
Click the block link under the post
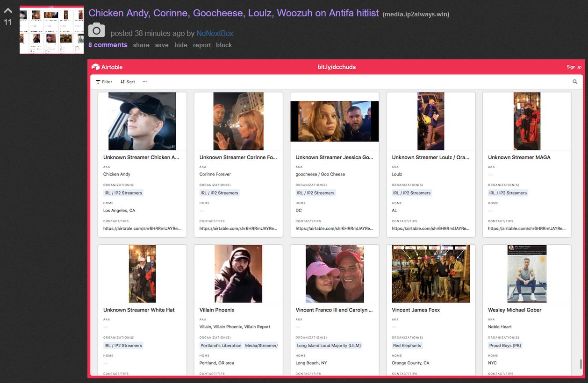pos(224,45)
